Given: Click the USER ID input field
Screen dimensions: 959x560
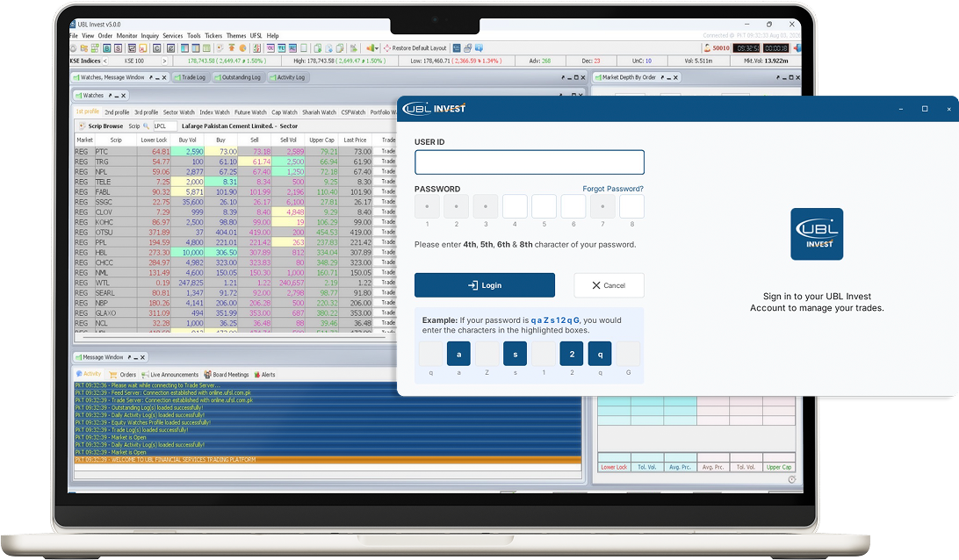Looking at the screenshot, I should [529, 162].
